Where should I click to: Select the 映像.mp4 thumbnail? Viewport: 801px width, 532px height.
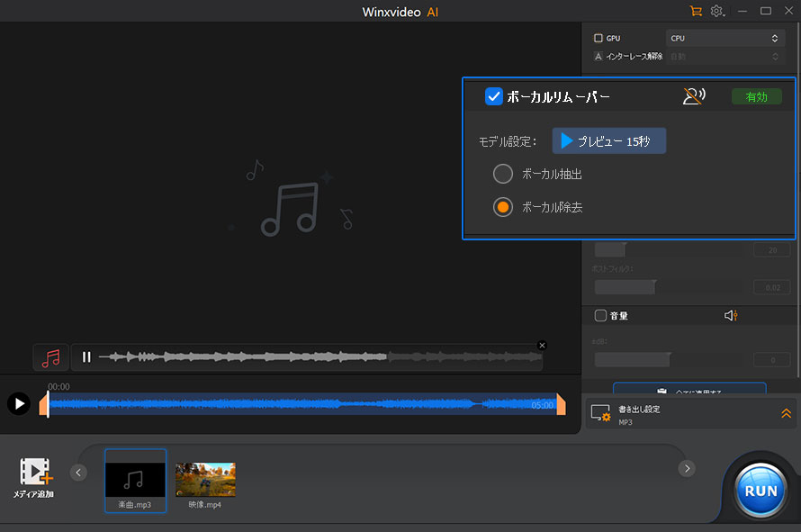pos(205,480)
